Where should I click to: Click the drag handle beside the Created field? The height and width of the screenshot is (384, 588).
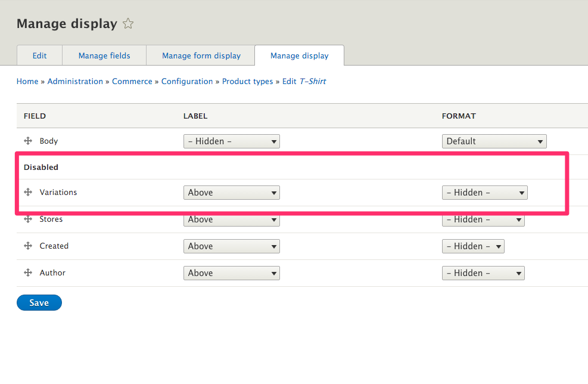click(x=28, y=246)
